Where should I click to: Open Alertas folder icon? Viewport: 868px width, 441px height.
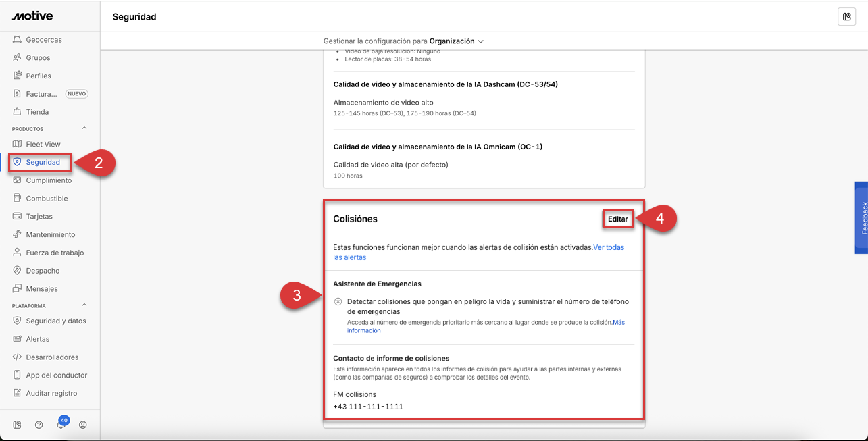pos(18,339)
